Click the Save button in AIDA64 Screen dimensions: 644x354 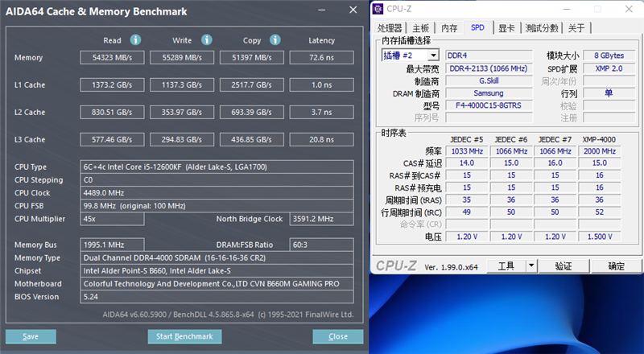31,336
